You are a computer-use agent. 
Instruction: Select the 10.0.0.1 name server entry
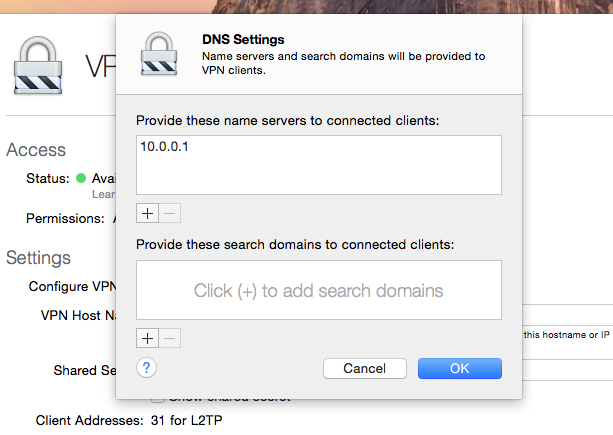(x=165, y=146)
